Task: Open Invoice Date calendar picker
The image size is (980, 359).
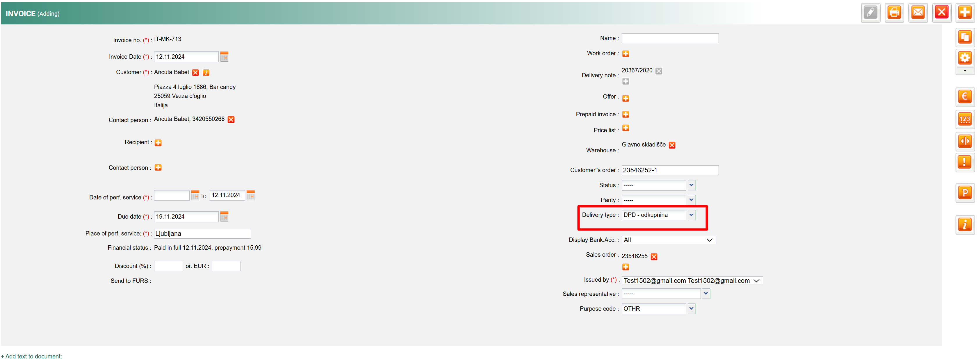Action: (224, 57)
